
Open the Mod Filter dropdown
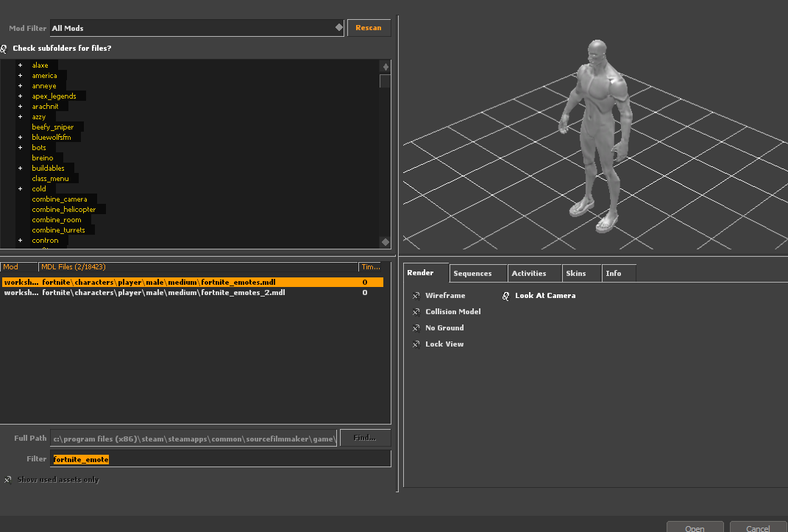[196, 28]
